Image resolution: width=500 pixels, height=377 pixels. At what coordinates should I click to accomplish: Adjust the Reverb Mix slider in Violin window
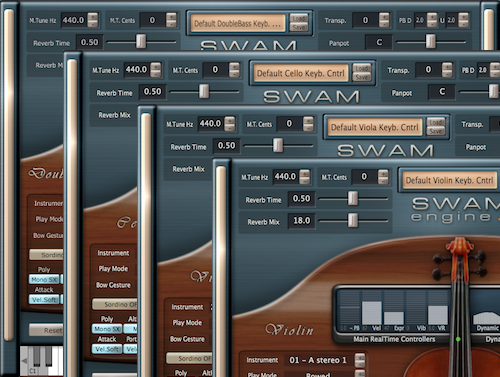tap(353, 220)
